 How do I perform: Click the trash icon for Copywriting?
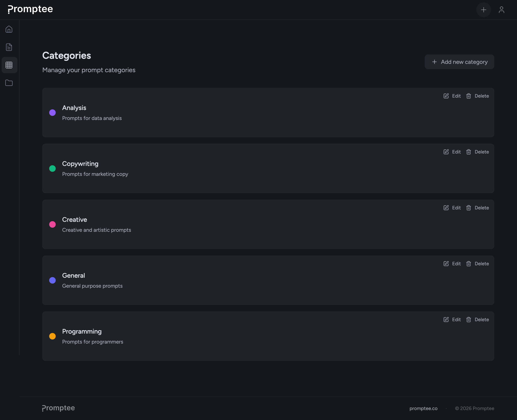pos(468,152)
